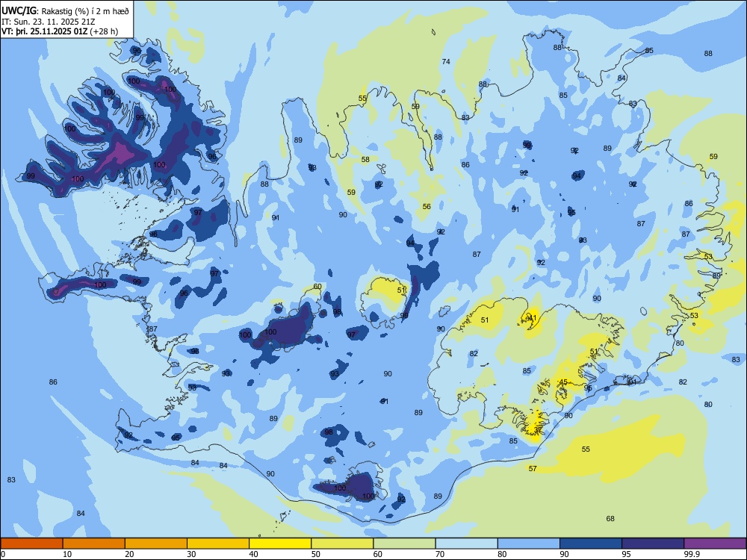The height and width of the screenshot is (560, 747).
Task: Click the purple legend swatch above 99.9
Action: [x=715, y=544]
